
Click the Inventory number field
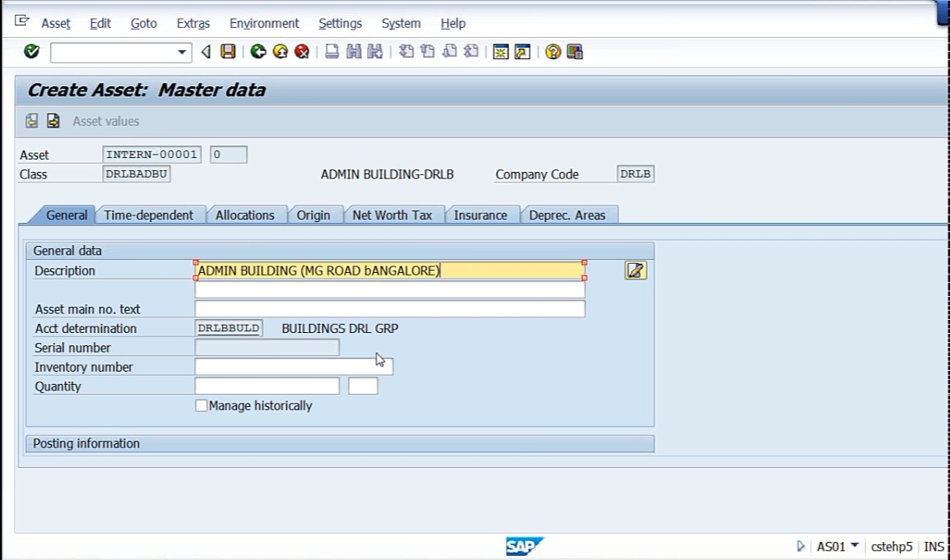(294, 367)
